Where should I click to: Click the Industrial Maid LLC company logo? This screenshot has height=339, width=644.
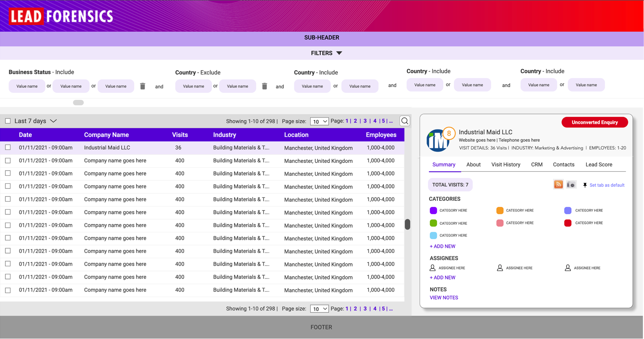[x=438, y=141]
